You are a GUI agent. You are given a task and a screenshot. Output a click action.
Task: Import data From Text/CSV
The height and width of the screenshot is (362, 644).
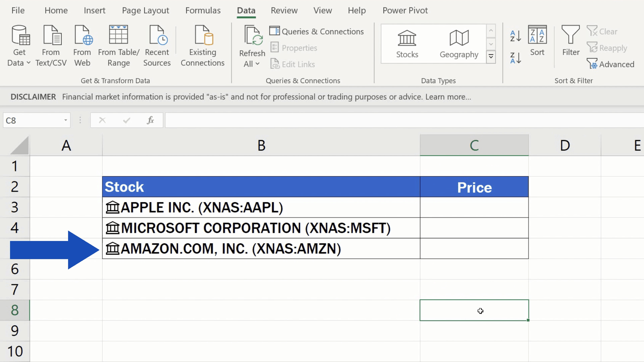tap(51, 45)
